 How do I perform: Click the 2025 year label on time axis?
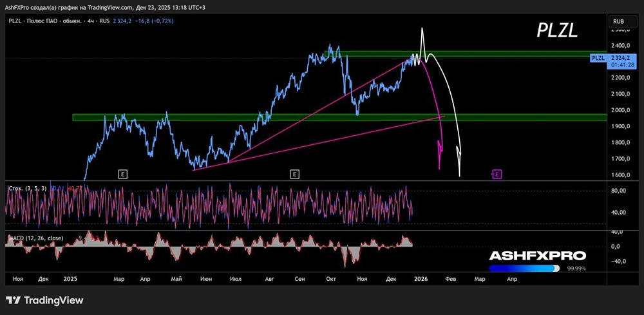click(x=71, y=279)
